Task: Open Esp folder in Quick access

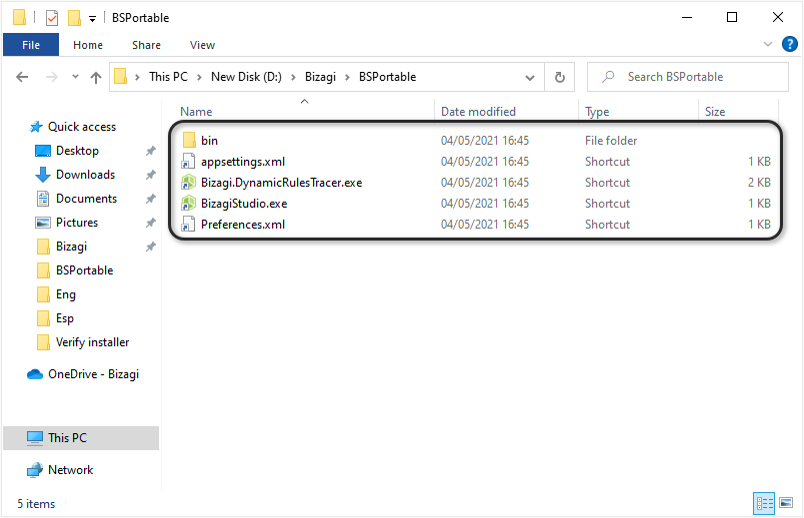Action: (x=65, y=318)
